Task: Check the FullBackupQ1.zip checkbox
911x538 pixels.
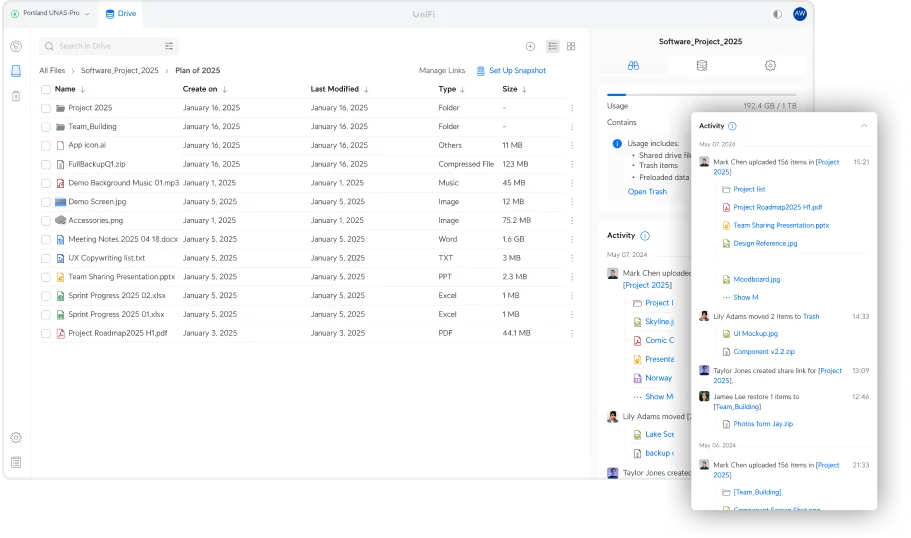Action: tap(46, 164)
